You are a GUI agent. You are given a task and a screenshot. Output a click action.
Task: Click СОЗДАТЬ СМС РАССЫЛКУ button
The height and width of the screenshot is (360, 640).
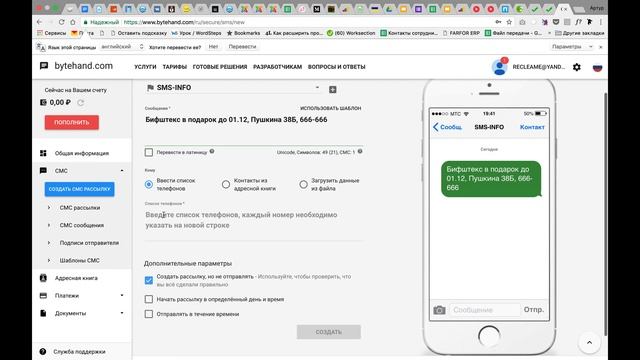pos(80,189)
